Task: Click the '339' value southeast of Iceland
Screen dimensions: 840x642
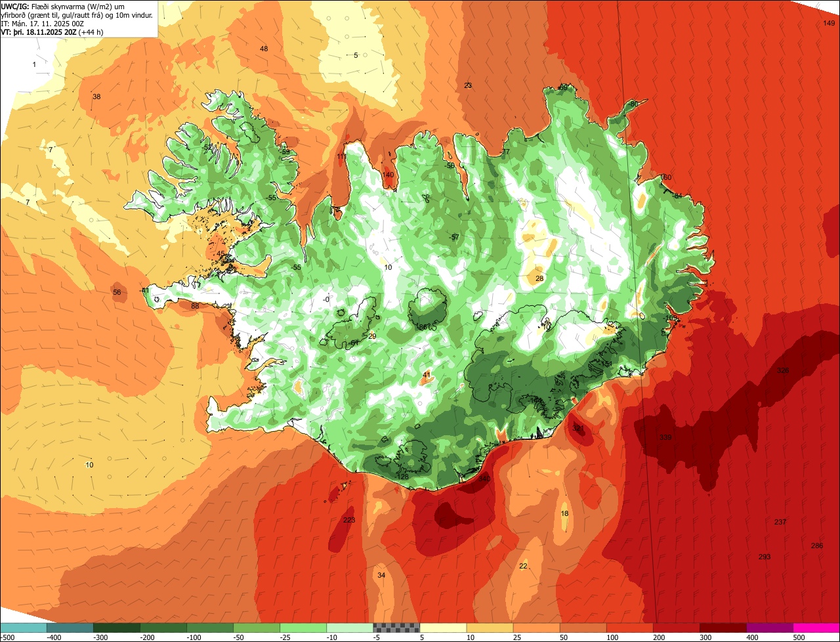Action: (x=665, y=438)
